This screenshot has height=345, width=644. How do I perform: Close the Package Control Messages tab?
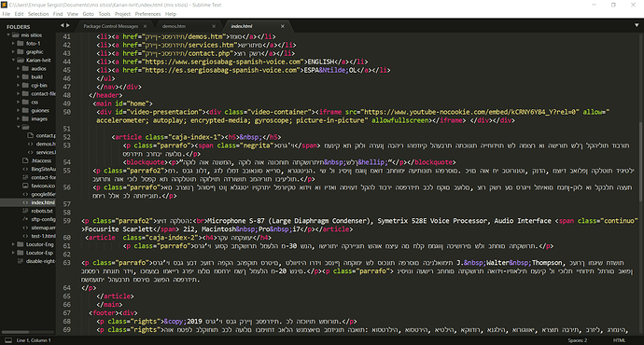coord(145,26)
